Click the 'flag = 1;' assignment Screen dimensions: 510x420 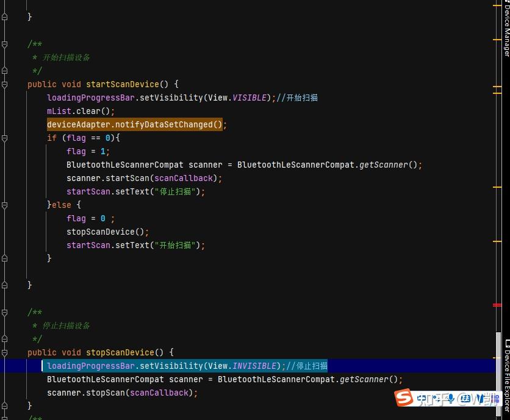point(88,152)
